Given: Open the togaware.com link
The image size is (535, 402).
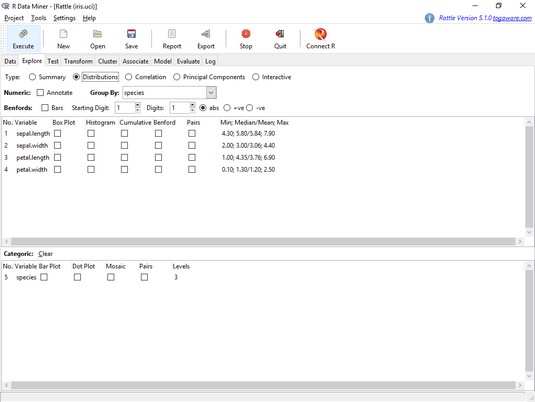Looking at the screenshot, I should pos(512,18).
